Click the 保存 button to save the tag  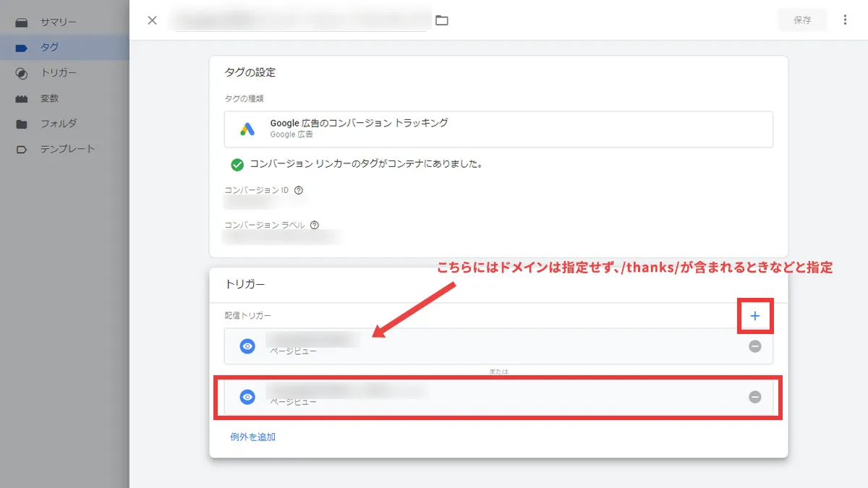click(x=802, y=20)
